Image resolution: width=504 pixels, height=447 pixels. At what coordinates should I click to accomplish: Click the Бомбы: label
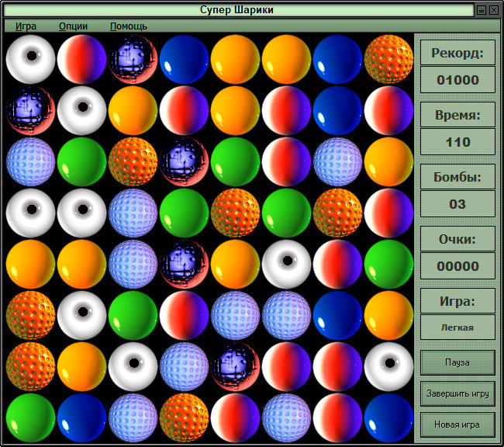(457, 177)
